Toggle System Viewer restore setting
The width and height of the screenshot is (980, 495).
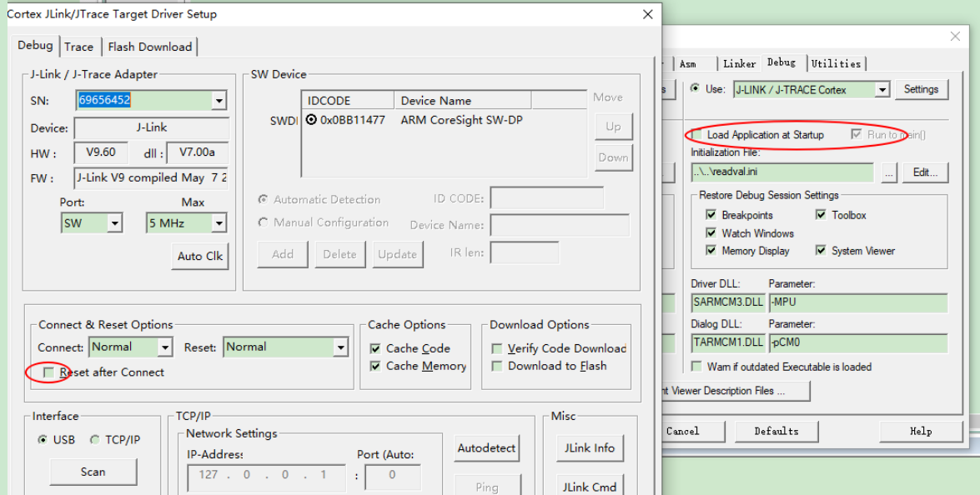point(821,250)
